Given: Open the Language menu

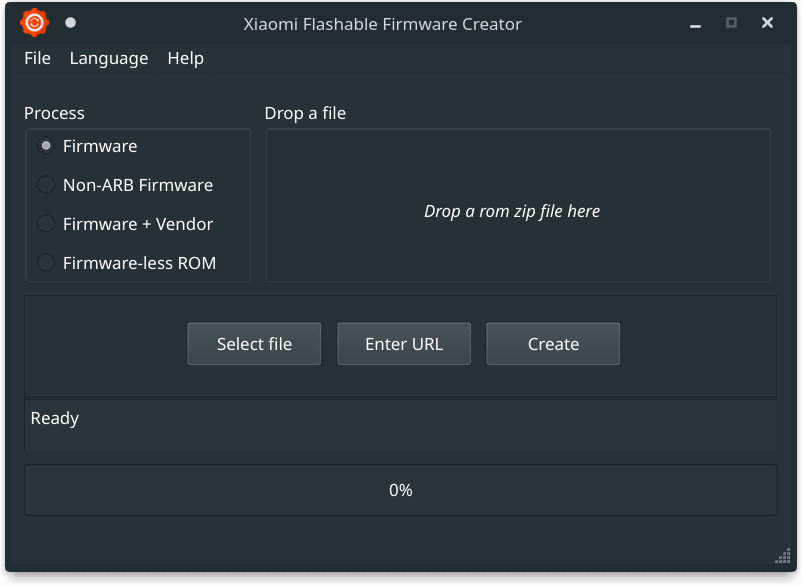Looking at the screenshot, I should coord(108,58).
